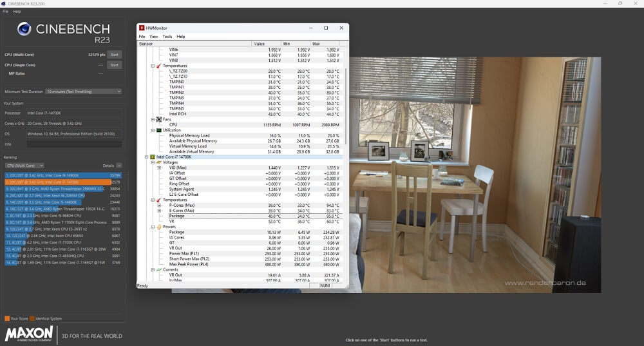The height and width of the screenshot is (346, 644).
Task: Click the Currents graph icon
Action: pos(158,269)
